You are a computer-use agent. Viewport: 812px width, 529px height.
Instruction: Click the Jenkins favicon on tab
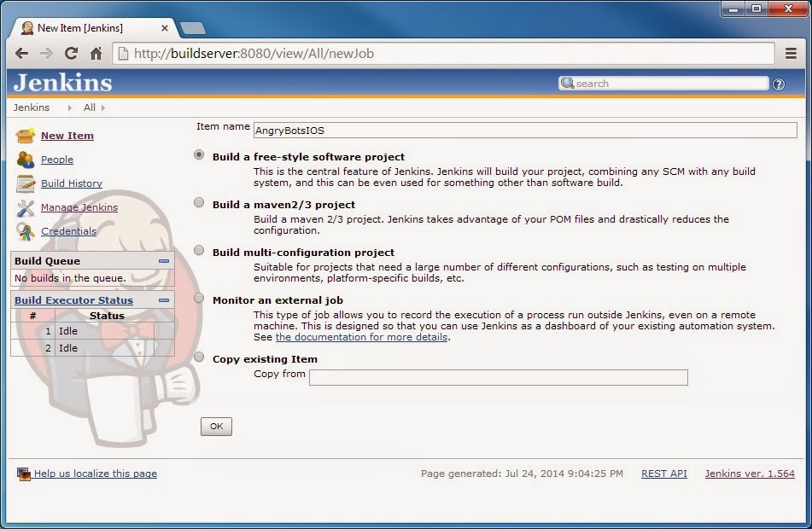point(27,28)
